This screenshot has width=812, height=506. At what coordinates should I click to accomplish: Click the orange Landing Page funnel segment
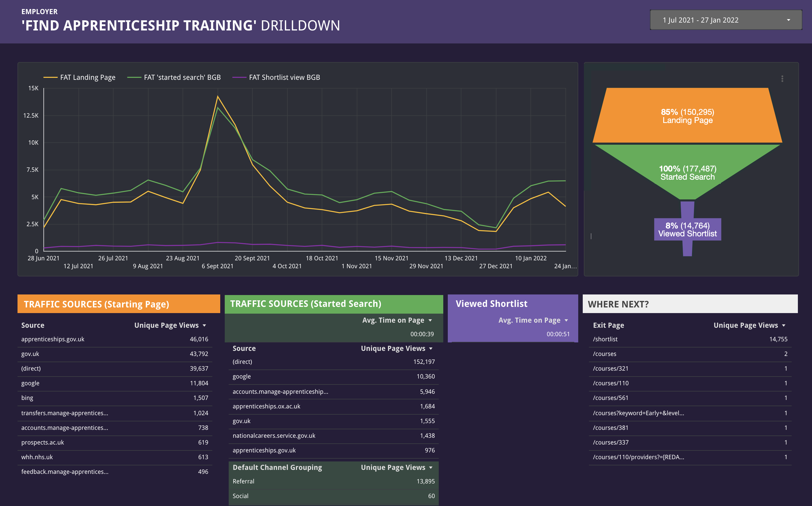click(687, 116)
